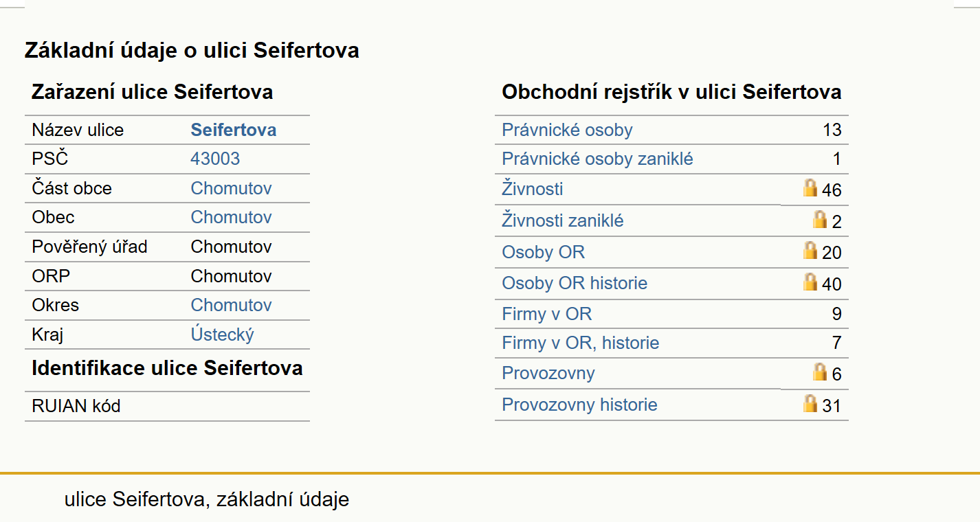Image resolution: width=980 pixels, height=522 pixels.
Task: Click the bold Seifertova street name link
Action: (x=234, y=130)
